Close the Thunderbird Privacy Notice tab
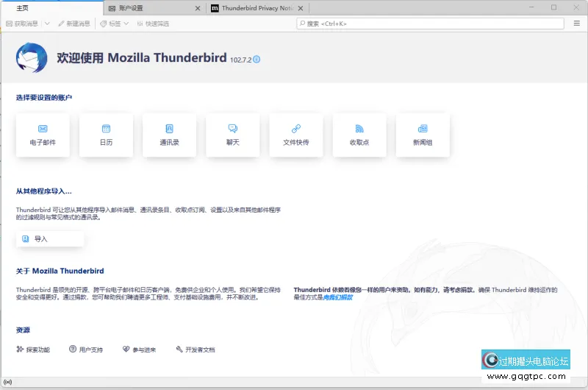 click(x=301, y=8)
